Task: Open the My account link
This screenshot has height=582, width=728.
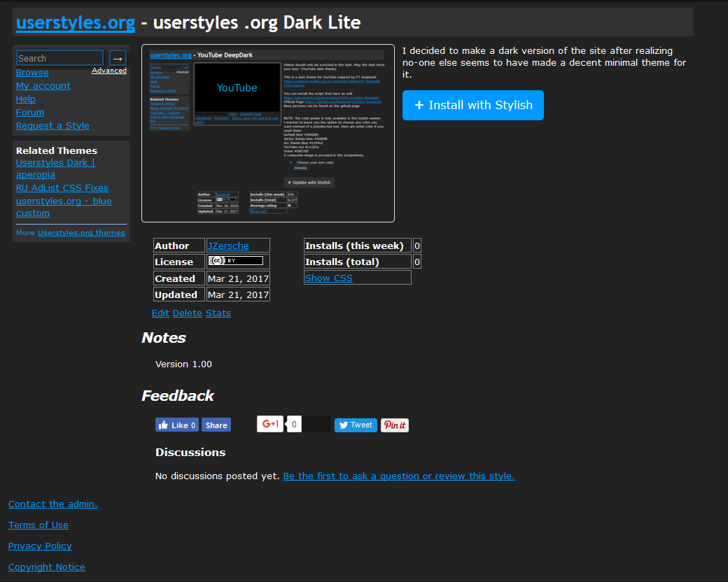Action: tap(43, 86)
